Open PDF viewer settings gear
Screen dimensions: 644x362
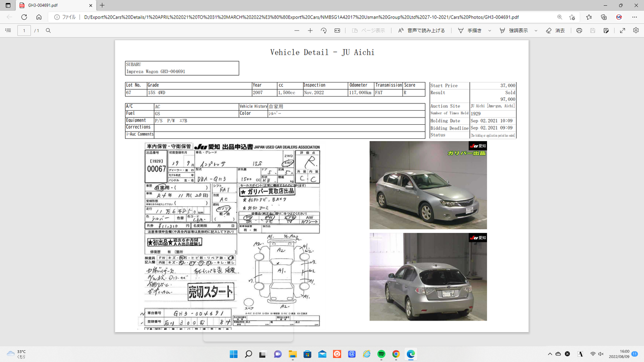point(636,31)
